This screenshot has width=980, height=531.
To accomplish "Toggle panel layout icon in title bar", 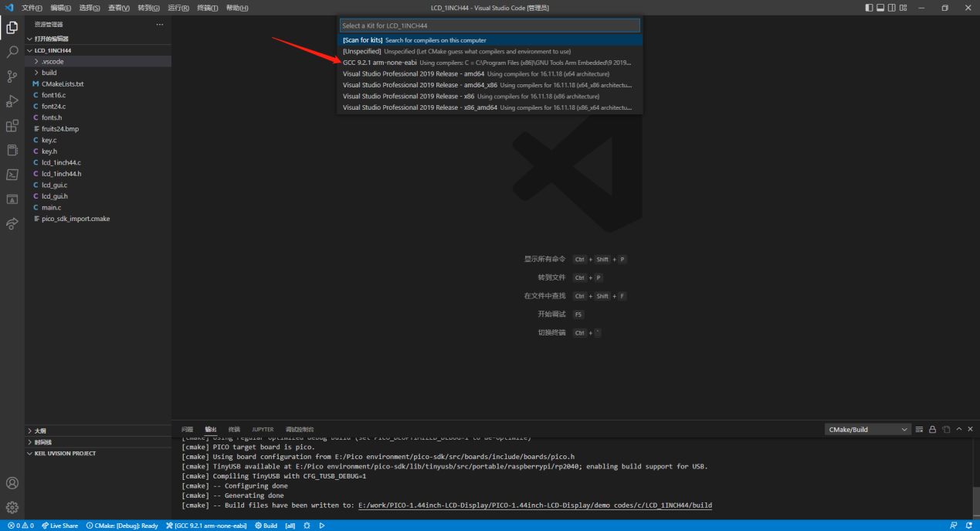I will pos(881,8).
